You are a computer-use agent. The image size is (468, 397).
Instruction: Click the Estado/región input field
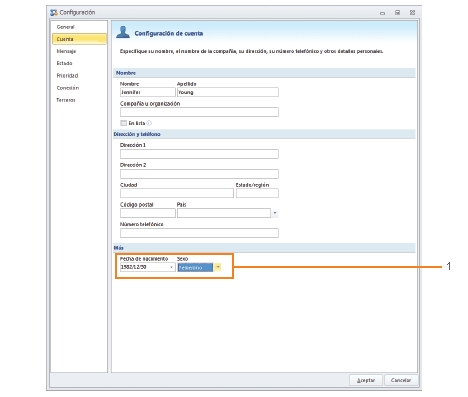(x=257, y=193)
